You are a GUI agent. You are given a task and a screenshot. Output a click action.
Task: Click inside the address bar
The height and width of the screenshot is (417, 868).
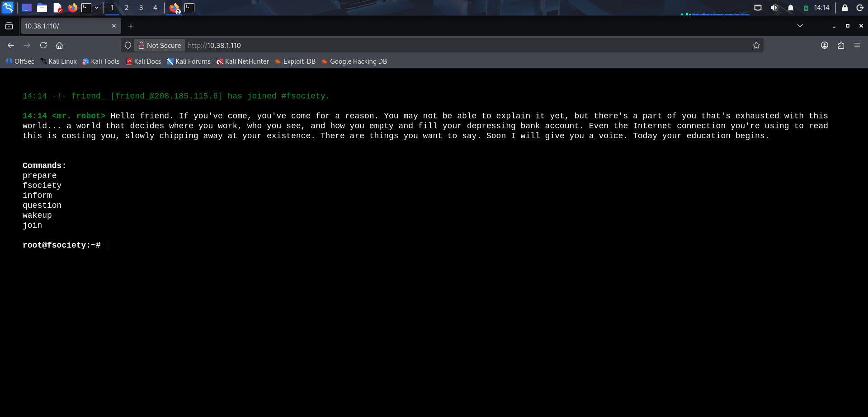(407, 45)
